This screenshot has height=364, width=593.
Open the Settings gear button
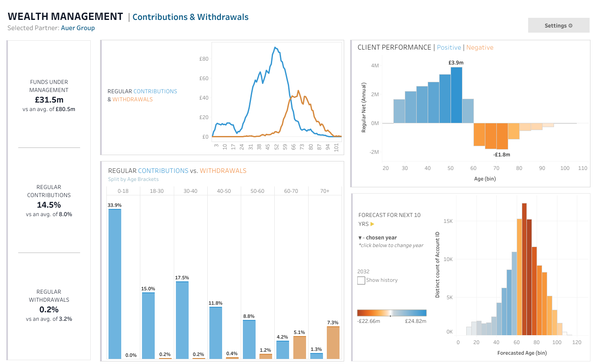(558, 25)
